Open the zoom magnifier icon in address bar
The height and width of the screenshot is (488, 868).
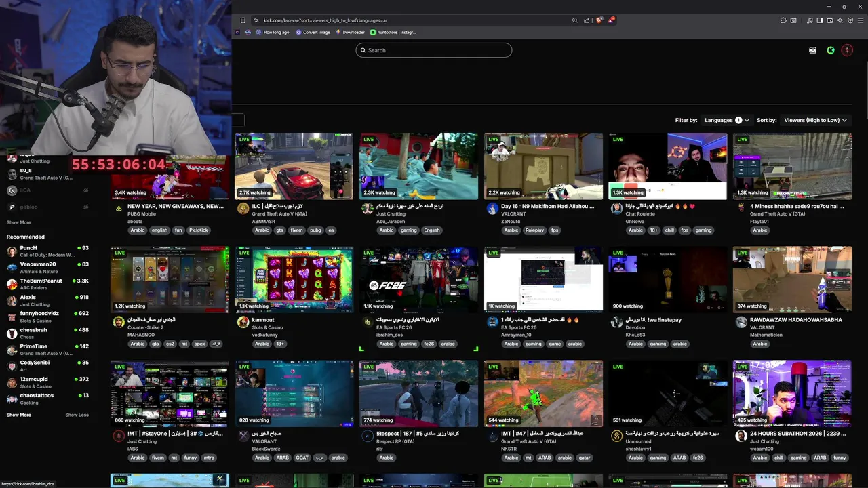click(x=575, y=20)
